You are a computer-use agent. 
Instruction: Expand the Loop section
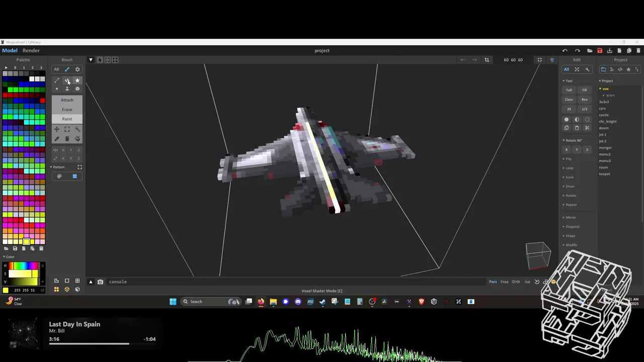click(x=568, y=168)
